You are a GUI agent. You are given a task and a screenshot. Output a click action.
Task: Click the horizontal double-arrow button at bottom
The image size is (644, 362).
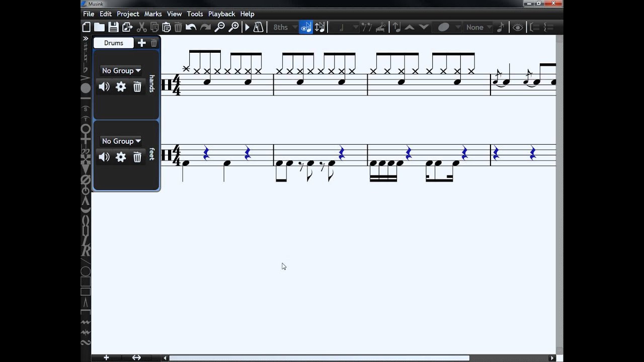coord(136,357)
